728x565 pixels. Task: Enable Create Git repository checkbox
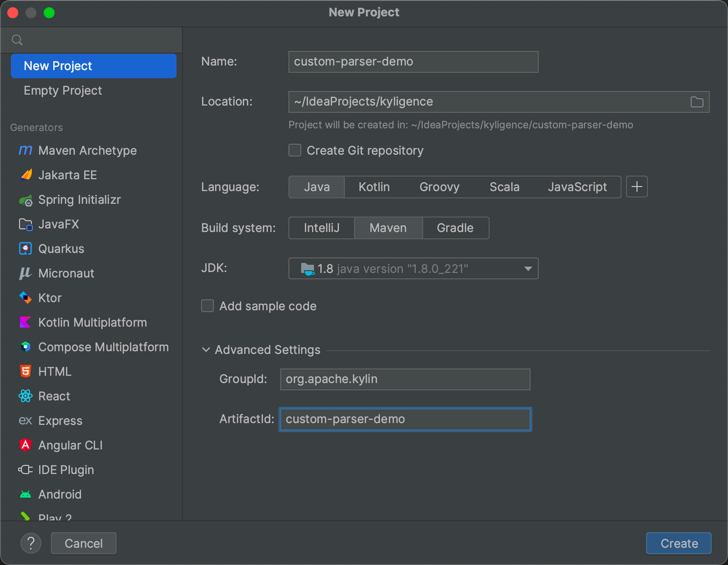[295, 150]
